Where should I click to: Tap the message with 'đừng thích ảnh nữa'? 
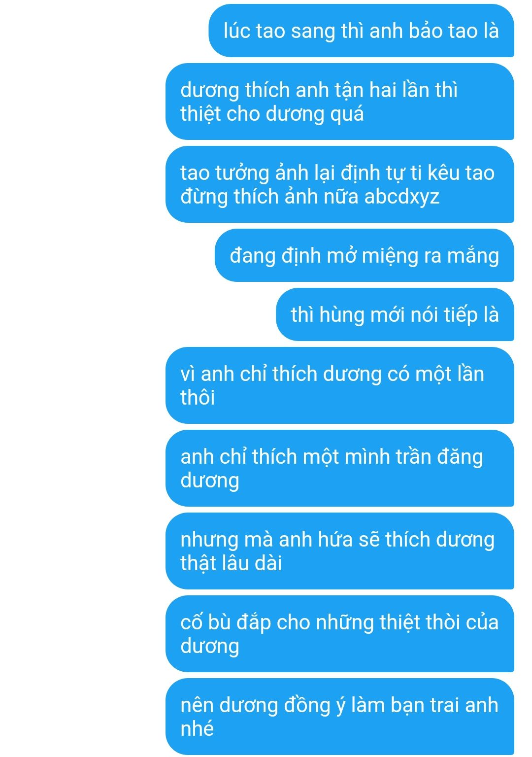340,184
